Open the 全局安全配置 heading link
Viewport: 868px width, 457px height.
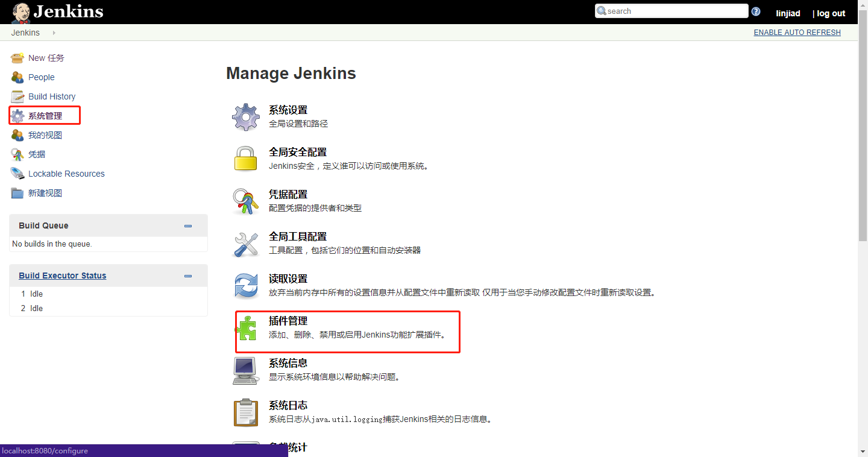pos(298,152)
